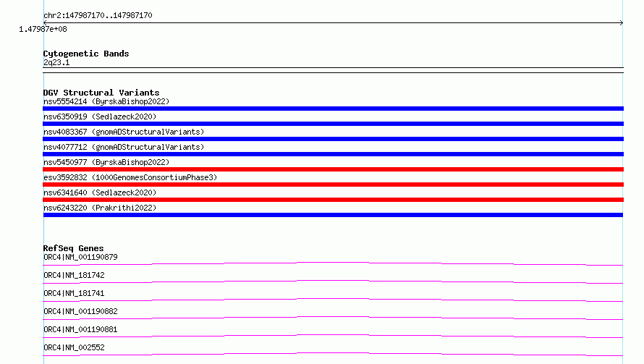Viewport: 644px width, 364px height.
Task: Click the blue bar under nsv4083367
Action: pos(333,139)
